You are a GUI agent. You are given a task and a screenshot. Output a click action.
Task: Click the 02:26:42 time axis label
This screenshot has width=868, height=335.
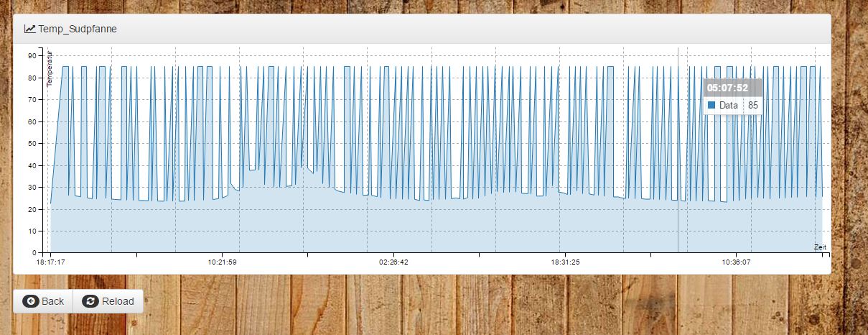point(393,262)
